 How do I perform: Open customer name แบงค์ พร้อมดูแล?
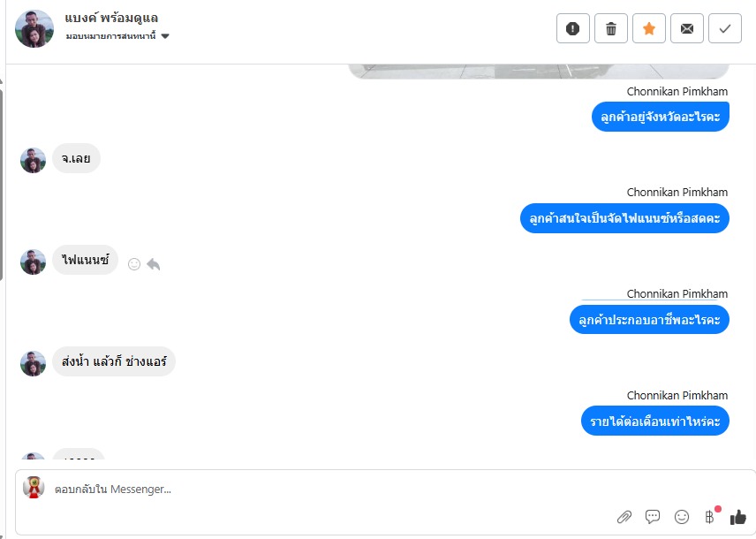pyautogui.click(x=111, y=19)
